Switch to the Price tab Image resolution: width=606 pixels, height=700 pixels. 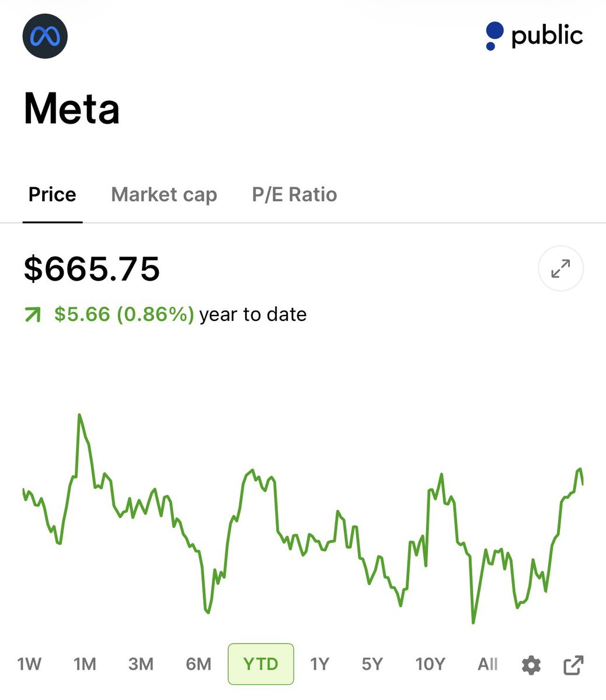tap(53, 194)
